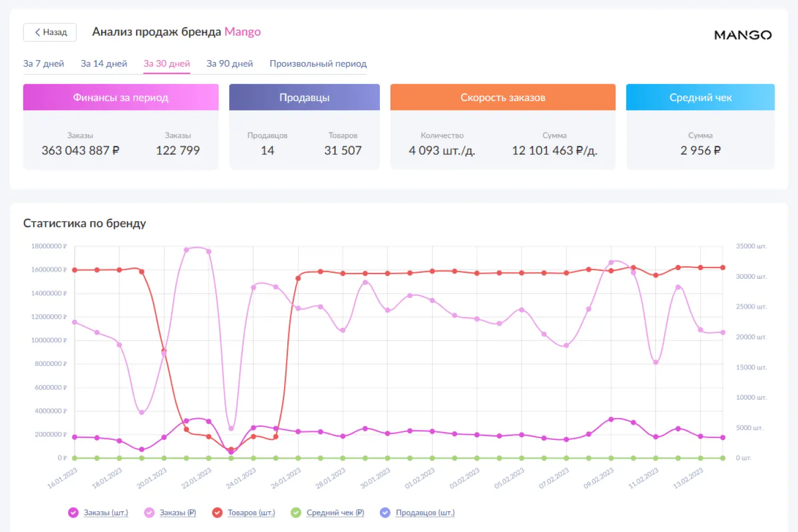798x532 pixels.
Task: Click the 26.01.2023 axis date label
Action: [286, 478]
